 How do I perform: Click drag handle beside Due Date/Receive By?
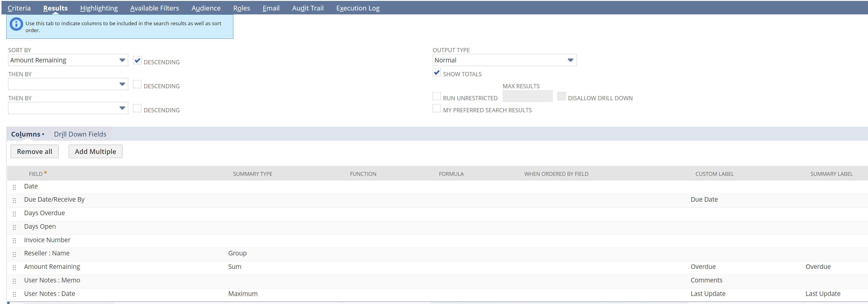click(14, 200)
